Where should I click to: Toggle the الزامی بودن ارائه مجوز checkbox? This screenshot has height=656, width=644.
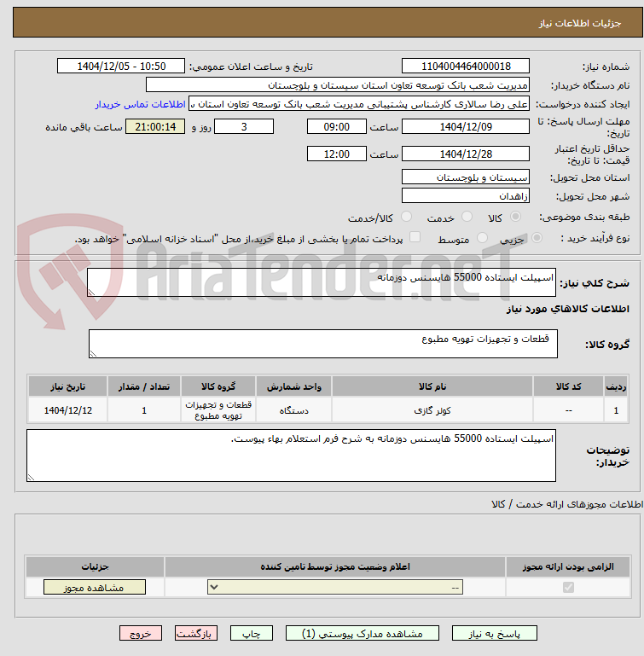tap(568, 588)
